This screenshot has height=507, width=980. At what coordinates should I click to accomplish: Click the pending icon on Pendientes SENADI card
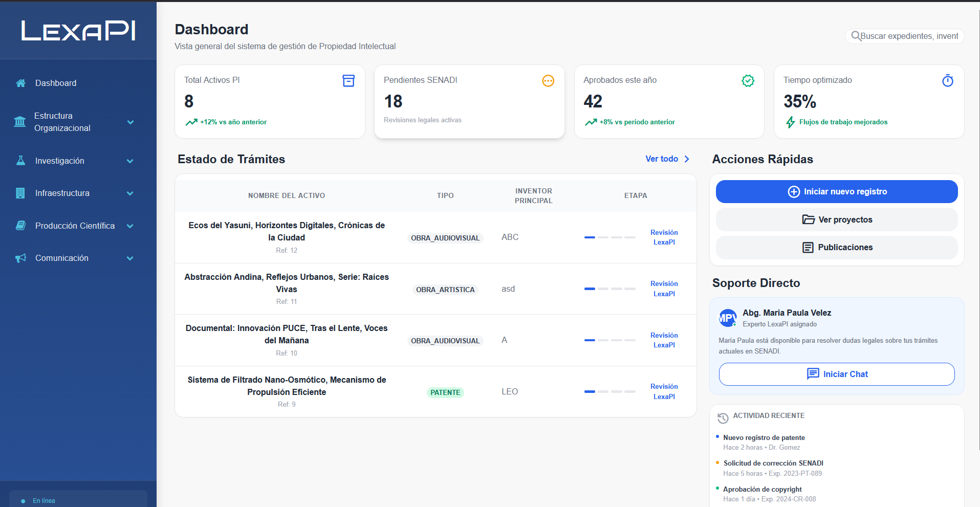(548, 81)
